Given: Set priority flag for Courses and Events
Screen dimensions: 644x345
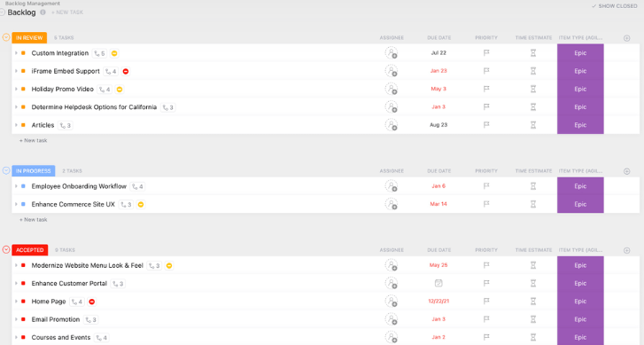Looking at the screenshot, I should point(486,337).
